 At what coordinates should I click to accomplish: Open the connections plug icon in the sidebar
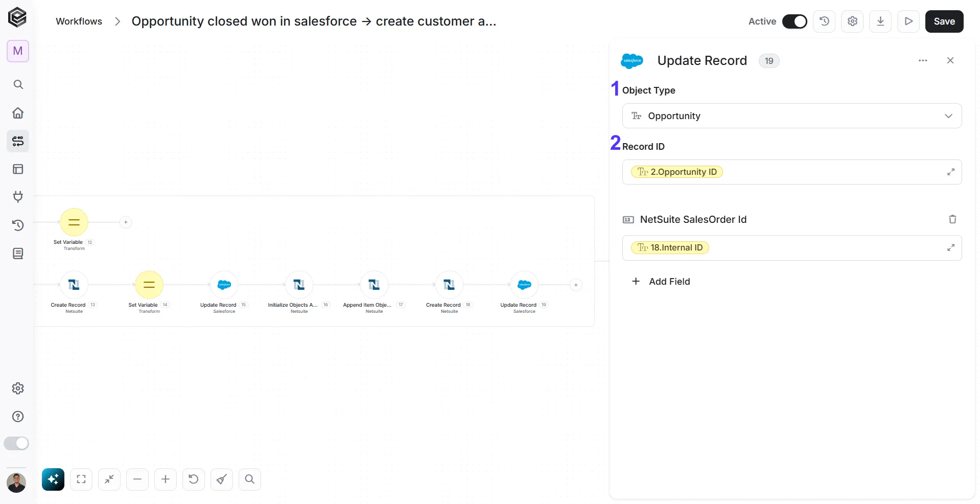tap(18, 197)
